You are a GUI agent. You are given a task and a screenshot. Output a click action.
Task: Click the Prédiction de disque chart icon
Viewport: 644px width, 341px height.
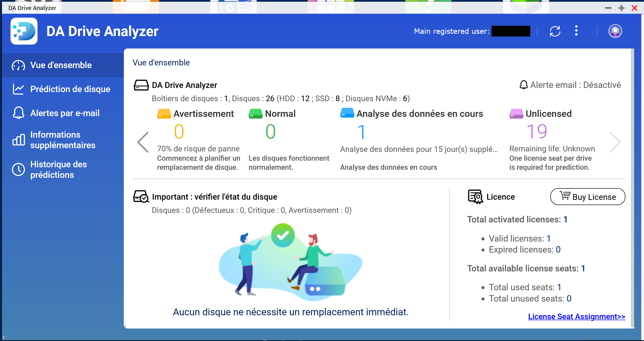coord(18,89)
